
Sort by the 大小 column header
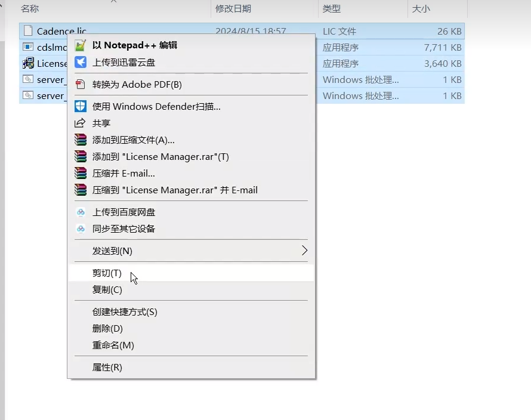[x=421, y=8]
